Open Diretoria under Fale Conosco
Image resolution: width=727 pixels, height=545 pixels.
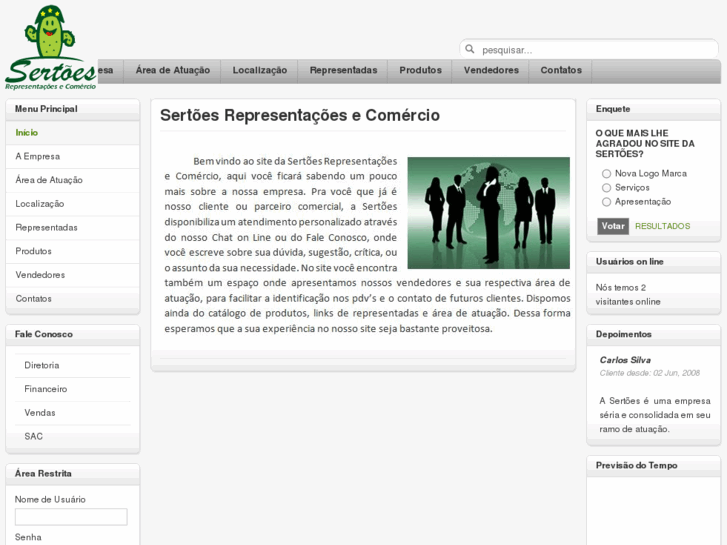click(x=72, y=365)
